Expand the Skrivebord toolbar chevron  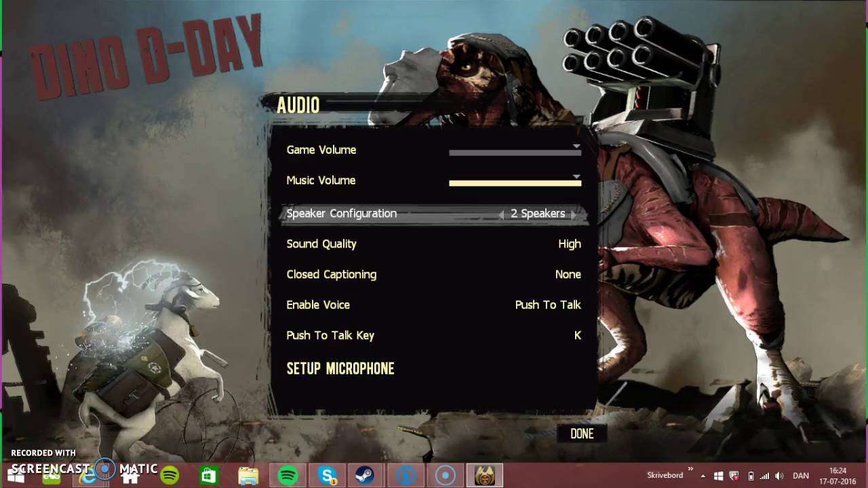691,469
